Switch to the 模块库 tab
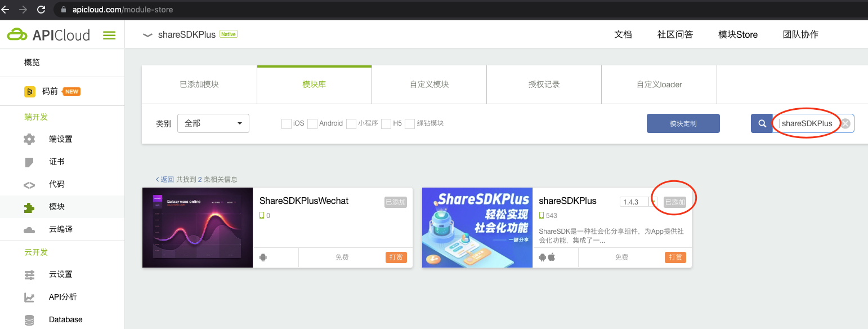 (314, 85)
